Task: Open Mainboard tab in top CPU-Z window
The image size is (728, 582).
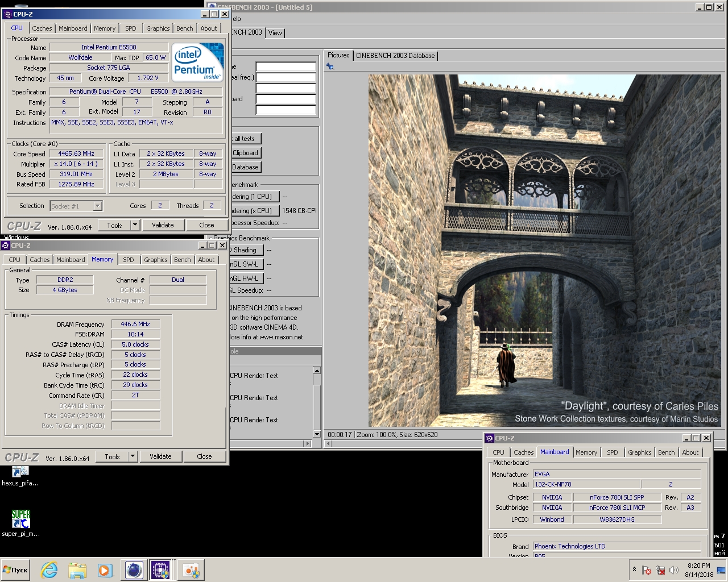Action: [x=73, y=28]
